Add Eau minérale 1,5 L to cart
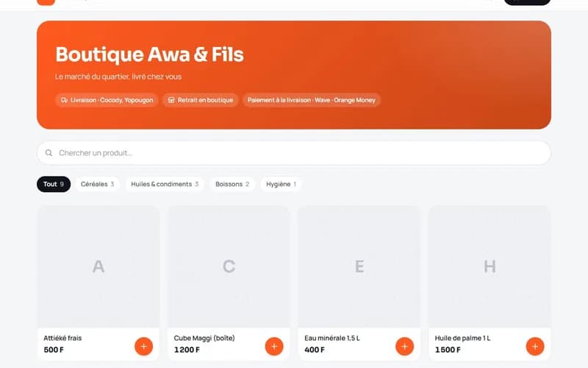Viewport: 588px width, 368px height. (405, 346)
